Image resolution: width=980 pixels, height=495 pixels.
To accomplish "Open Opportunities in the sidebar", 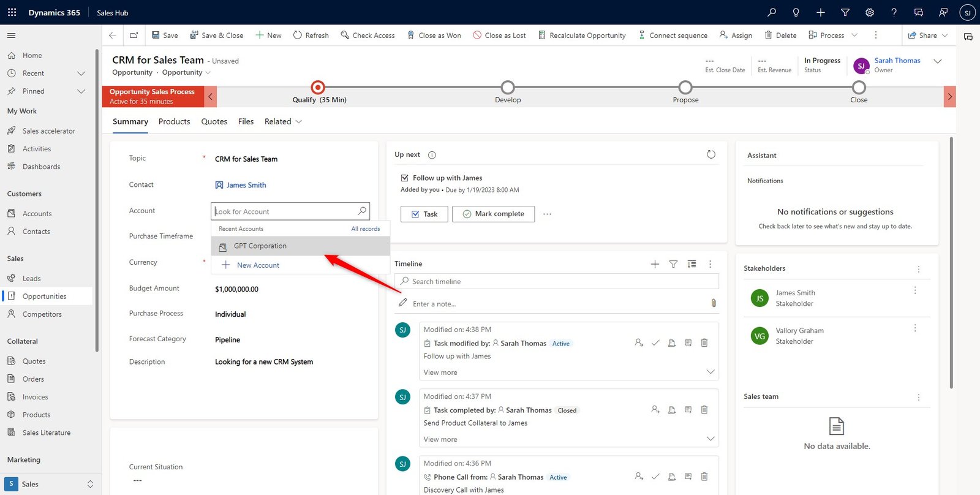I will (x=48, y=297).
